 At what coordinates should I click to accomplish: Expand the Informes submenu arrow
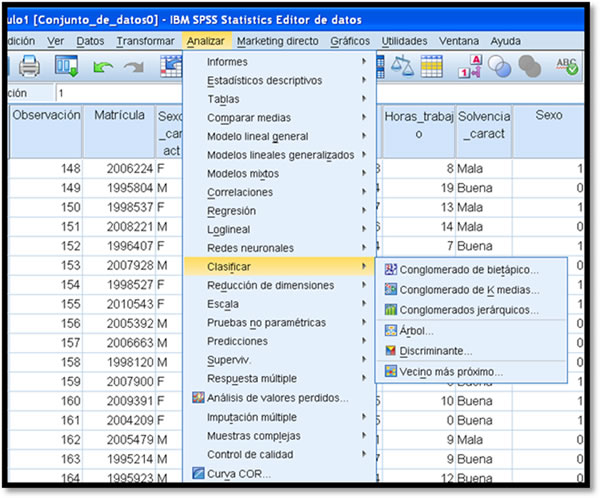point(364,61)
